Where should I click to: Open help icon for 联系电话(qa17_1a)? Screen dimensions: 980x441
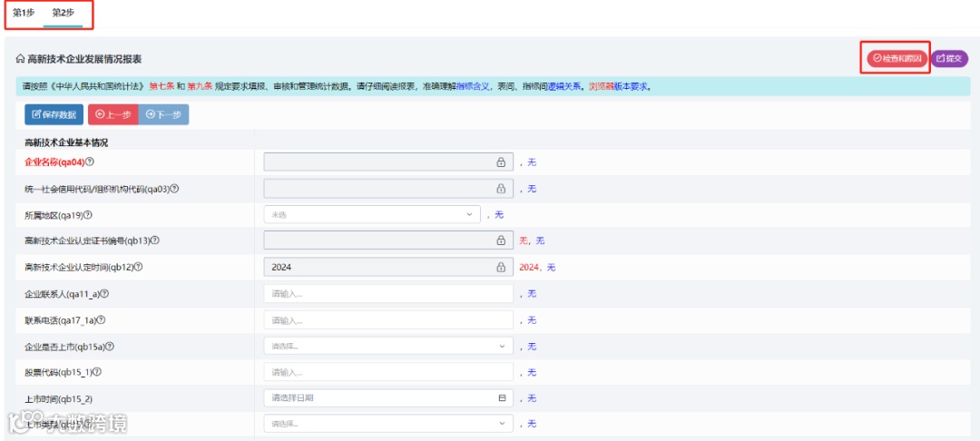point(101,319)
